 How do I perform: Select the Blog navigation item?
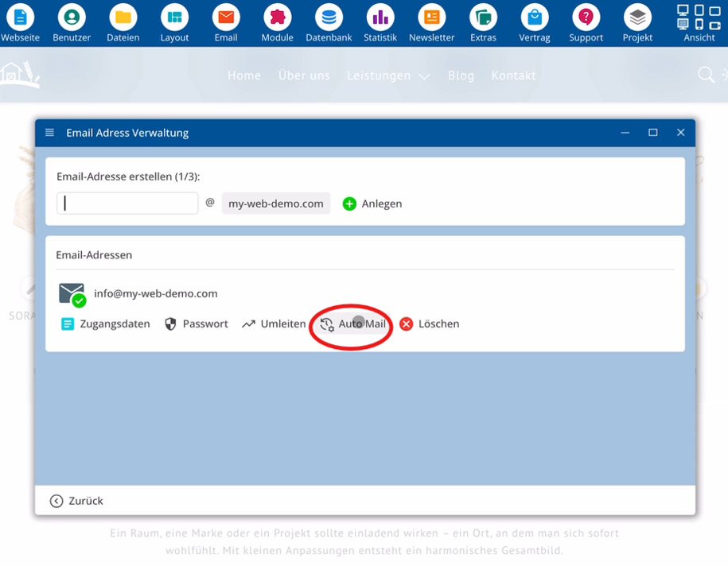point(461,76)
